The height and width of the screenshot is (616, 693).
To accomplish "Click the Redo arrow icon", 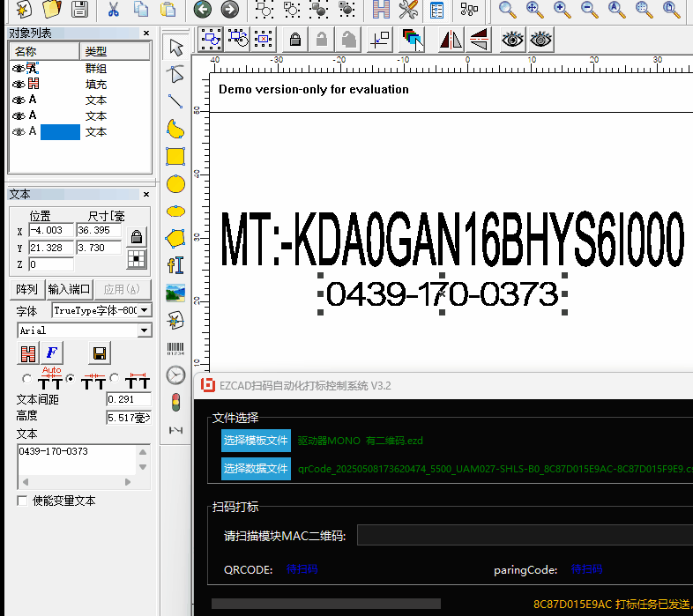I will [230, 9].
